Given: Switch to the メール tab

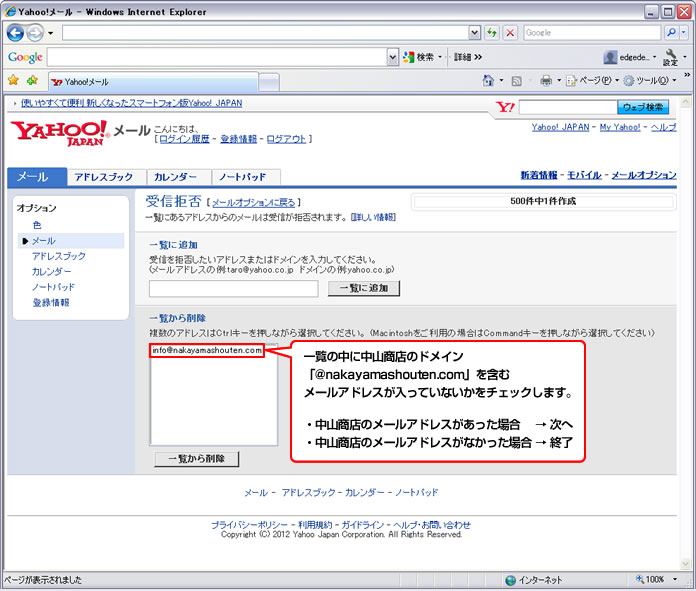Looking at the screenshot, I should pyautogui.click(x=37, y=177).
